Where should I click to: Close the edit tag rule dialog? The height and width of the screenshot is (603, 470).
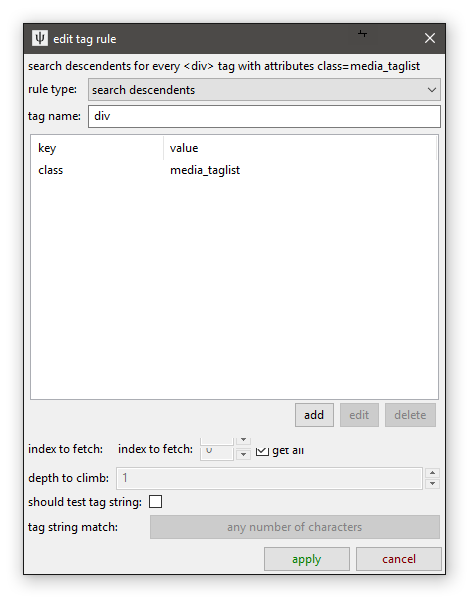[x=430, y=38]
